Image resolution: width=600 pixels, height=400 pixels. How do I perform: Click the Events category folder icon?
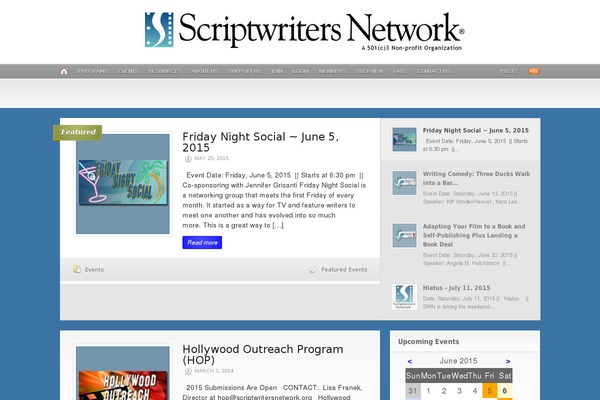[77, 269]
